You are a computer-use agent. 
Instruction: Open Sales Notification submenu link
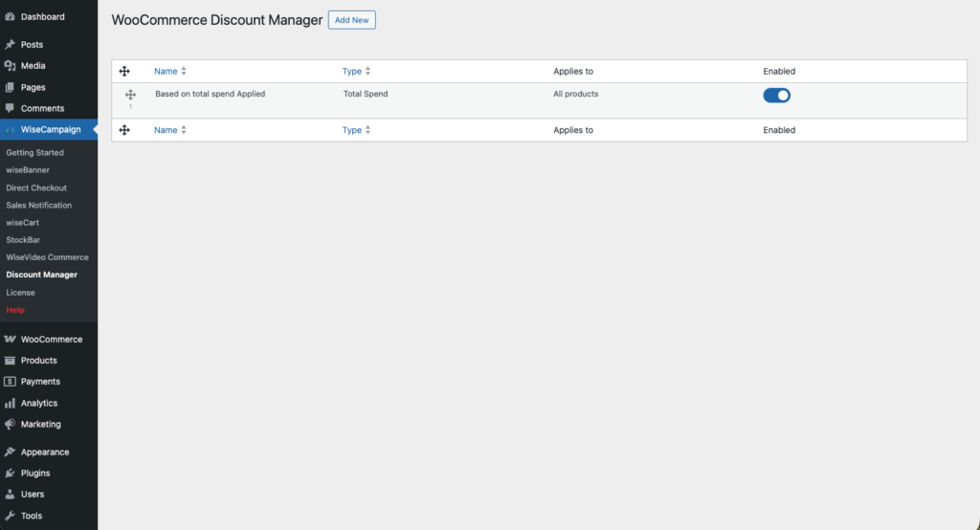38,205
